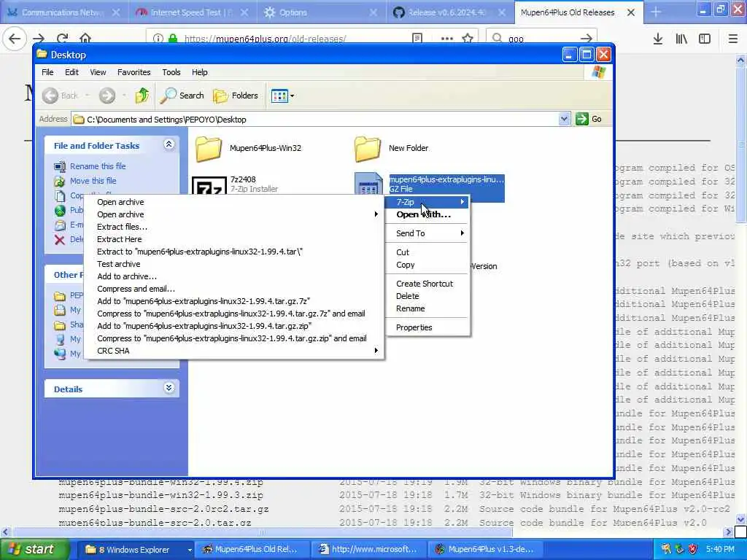Toggle the Folders pane button
747x560 pixels.
(236, 96)
